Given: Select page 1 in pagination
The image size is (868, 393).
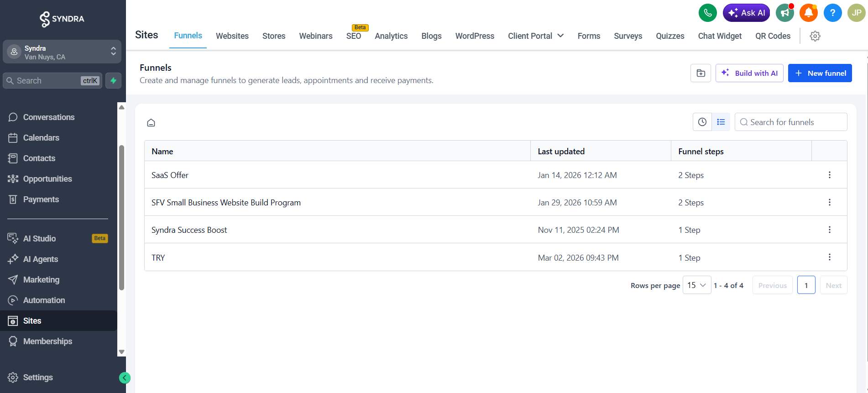Looking at the screenshot, I should (x=806, y=285).
